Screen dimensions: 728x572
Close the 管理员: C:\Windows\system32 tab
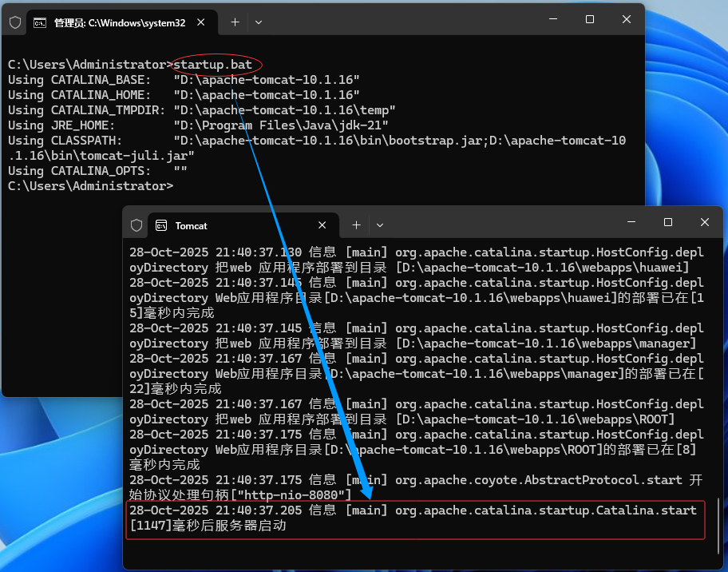point(200,22)
